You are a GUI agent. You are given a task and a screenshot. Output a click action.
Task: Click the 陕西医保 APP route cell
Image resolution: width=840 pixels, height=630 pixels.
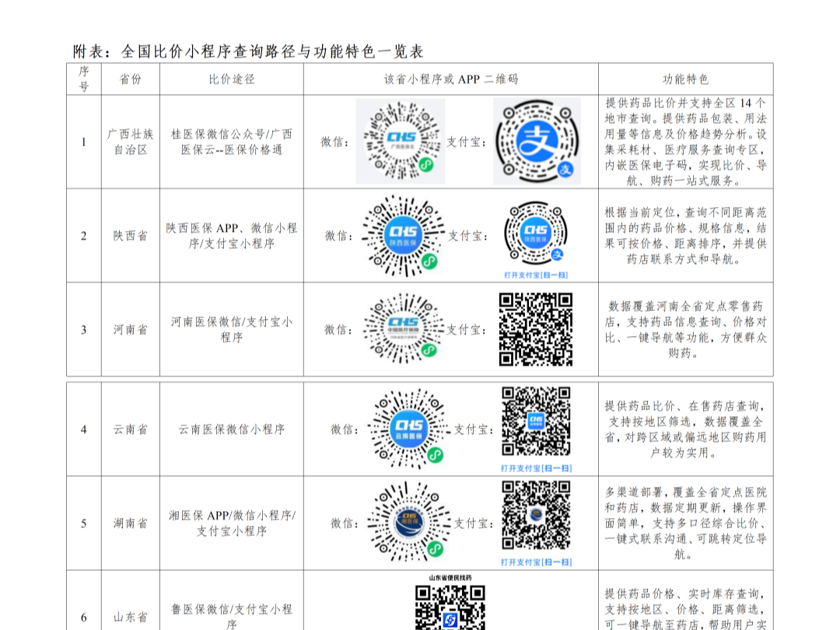pos(232,236)
